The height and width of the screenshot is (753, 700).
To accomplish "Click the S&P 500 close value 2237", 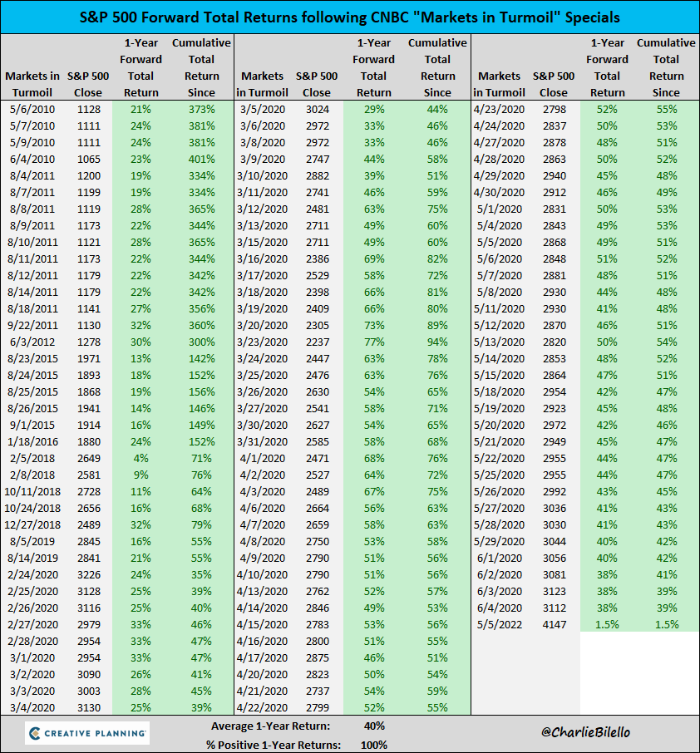I will pos(317,342).
